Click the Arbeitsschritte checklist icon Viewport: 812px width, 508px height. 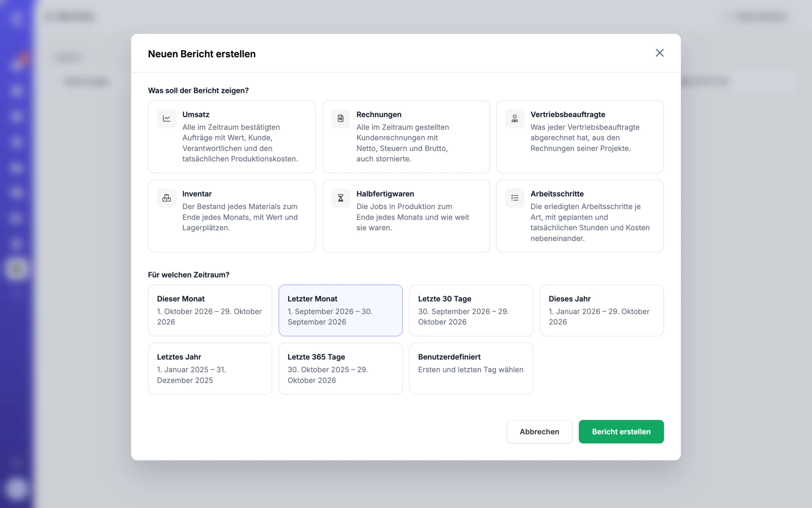[515, 198]
